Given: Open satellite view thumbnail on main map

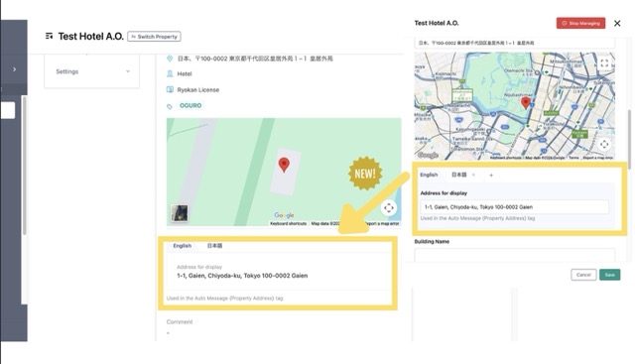Looking at the screenshot, I should tap(180, 213).
